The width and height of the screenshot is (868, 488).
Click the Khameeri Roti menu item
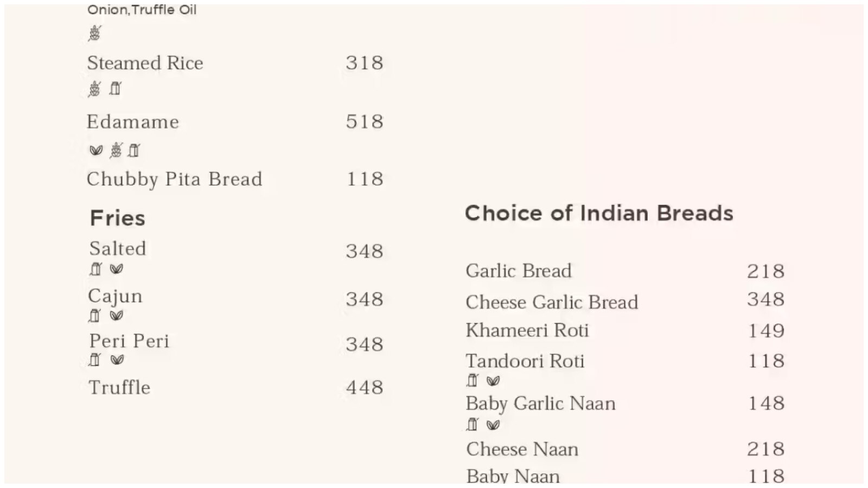pos(527,330)
